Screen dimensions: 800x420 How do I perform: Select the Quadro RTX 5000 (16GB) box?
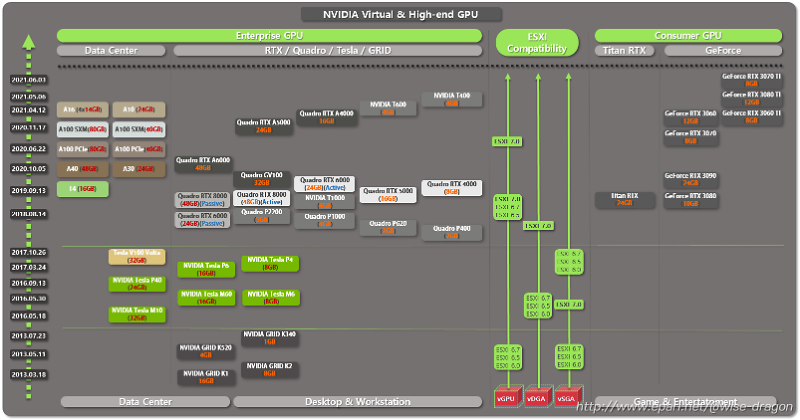click(x=388, y=194)
